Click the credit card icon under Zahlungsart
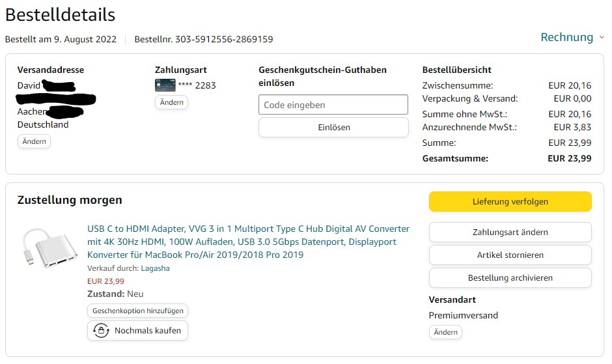 [165, 85]
